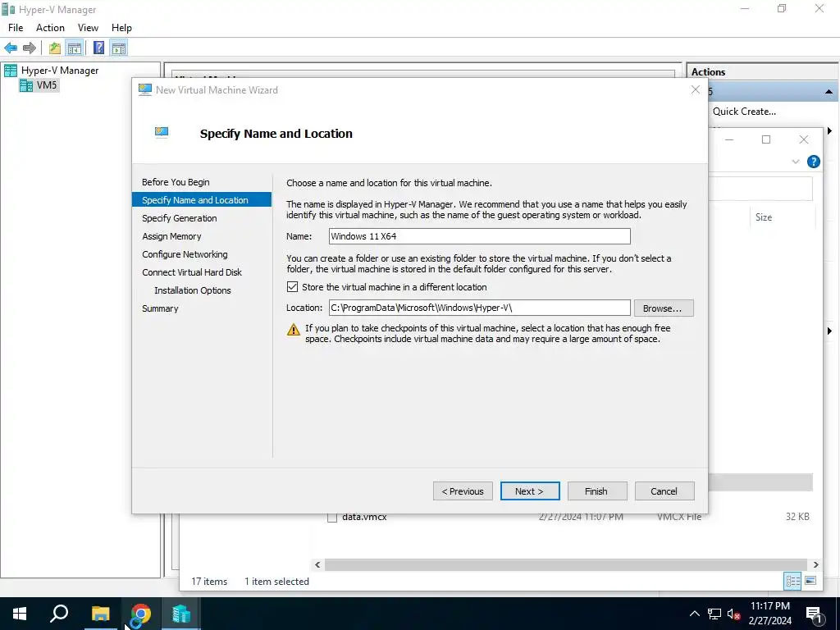840x630 pixels.
Task: Open the Help toolbar icon
Action: tap(98, 48)
